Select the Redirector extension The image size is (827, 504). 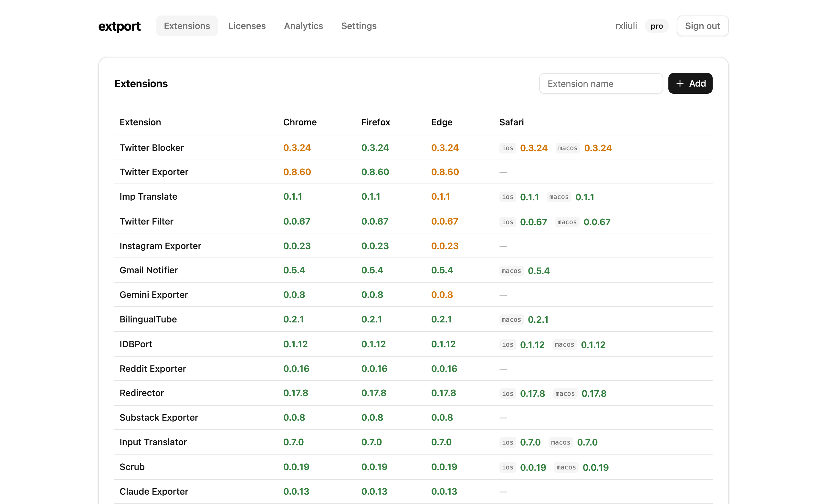tap(141, 393)
